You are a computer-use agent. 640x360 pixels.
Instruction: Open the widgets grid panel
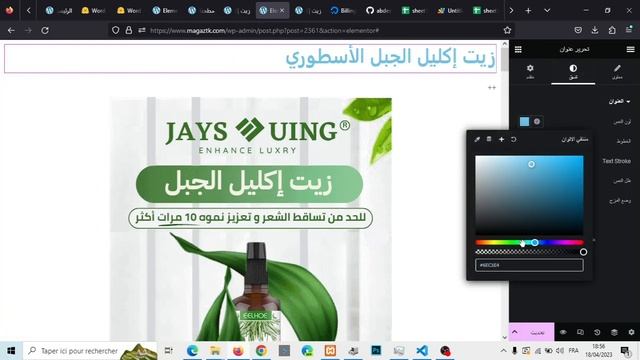tap(518, 49)
